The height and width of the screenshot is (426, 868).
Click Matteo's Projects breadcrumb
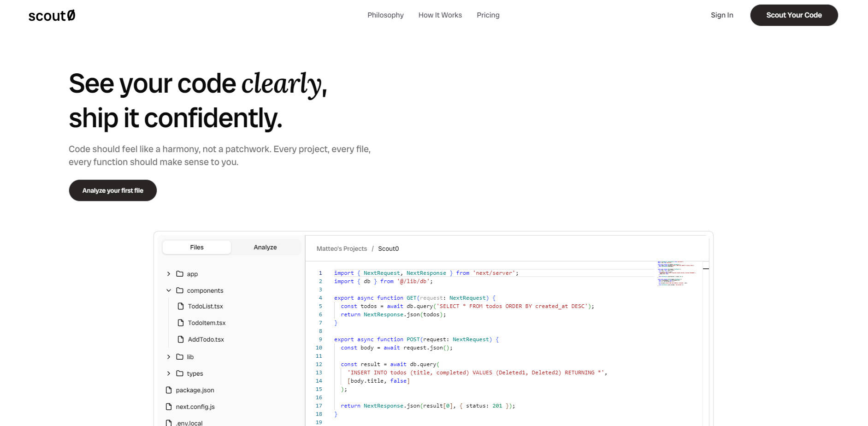(342, 248)
